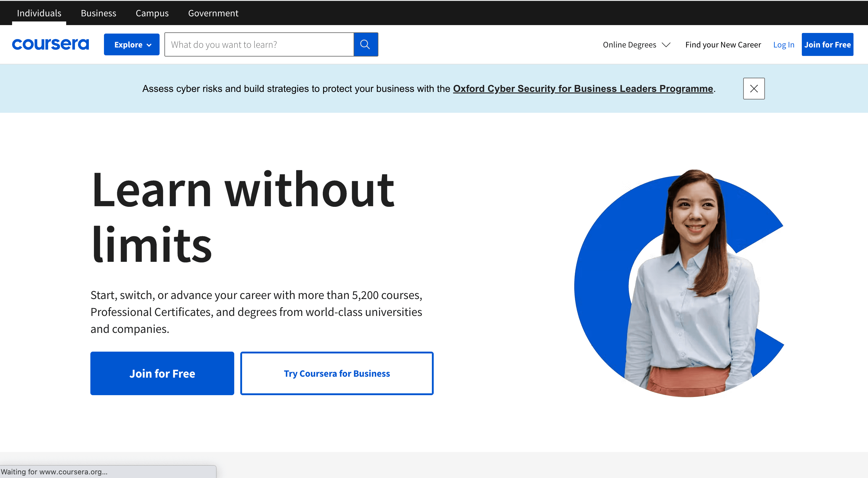Open the Oxford Cyber Security Programme link
868x478 pixels.
(583, 88)
